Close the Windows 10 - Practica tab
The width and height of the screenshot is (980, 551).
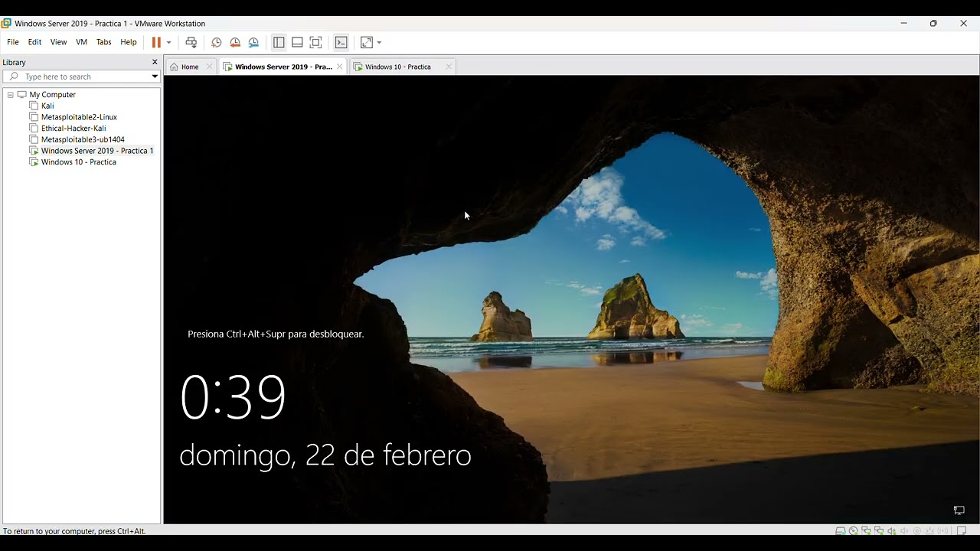(449, 67)
